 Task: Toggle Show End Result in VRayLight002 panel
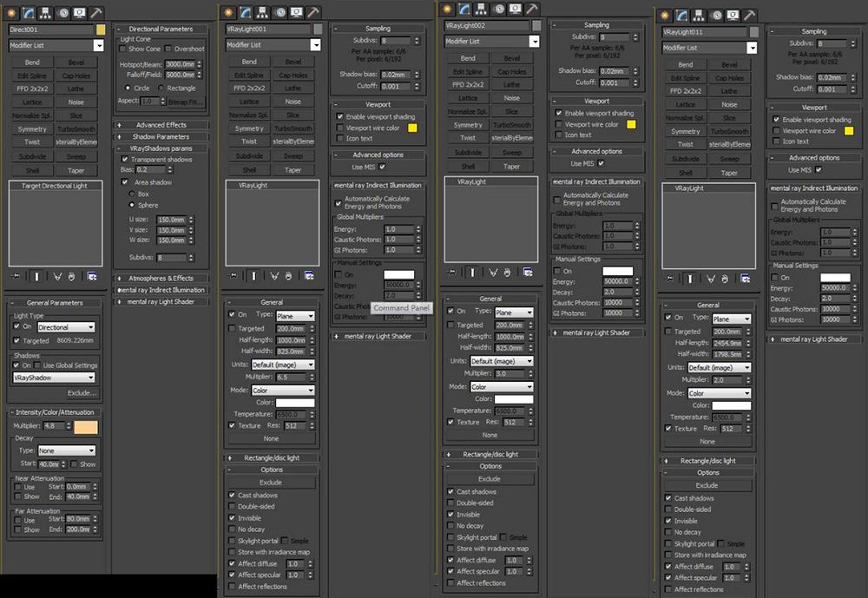tap(472, 272)
